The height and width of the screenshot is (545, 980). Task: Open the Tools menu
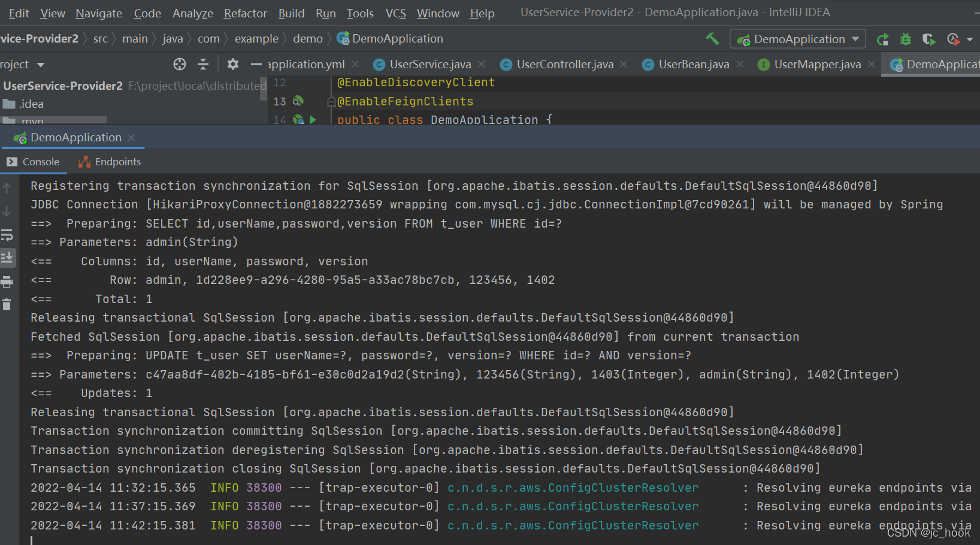[x=360, y=13]
